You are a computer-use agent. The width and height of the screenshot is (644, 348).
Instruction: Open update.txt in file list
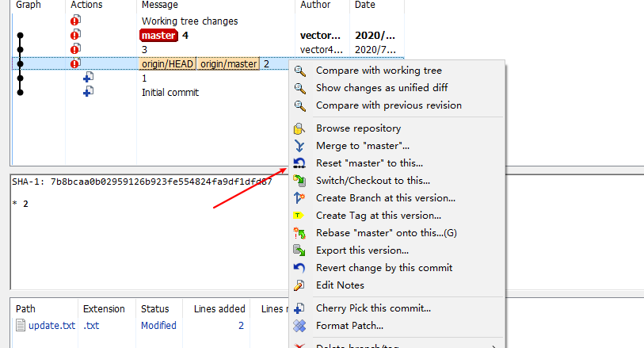click(x=51, y=325)
